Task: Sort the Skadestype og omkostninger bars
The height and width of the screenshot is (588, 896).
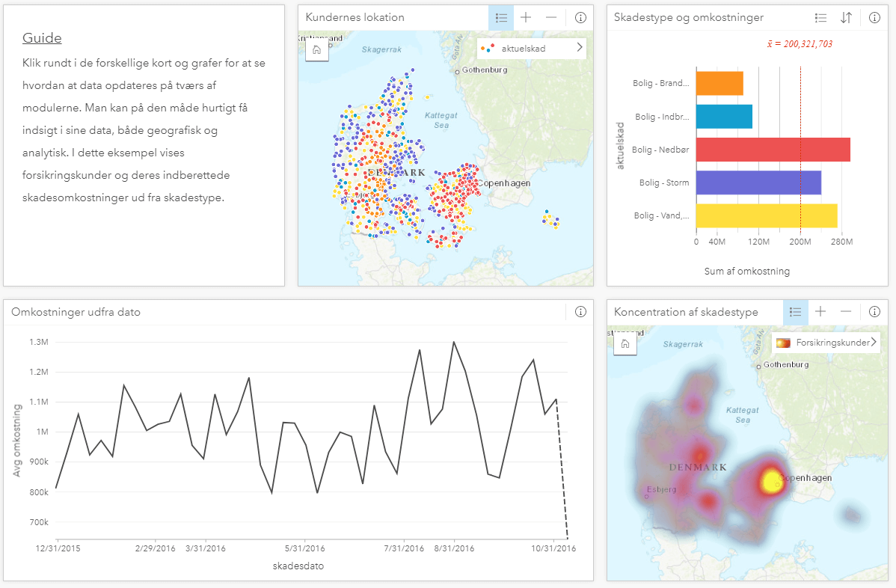Action: [x=847, y=18]
